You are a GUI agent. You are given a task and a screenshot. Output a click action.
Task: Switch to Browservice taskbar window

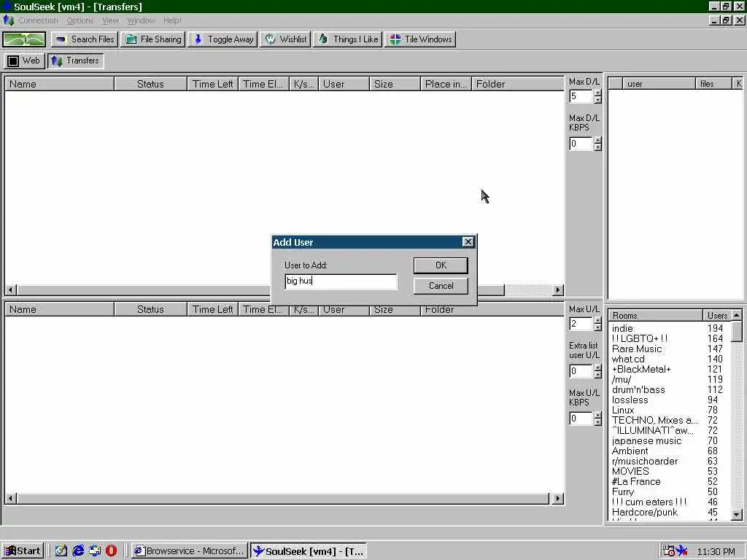coord(189,551)
